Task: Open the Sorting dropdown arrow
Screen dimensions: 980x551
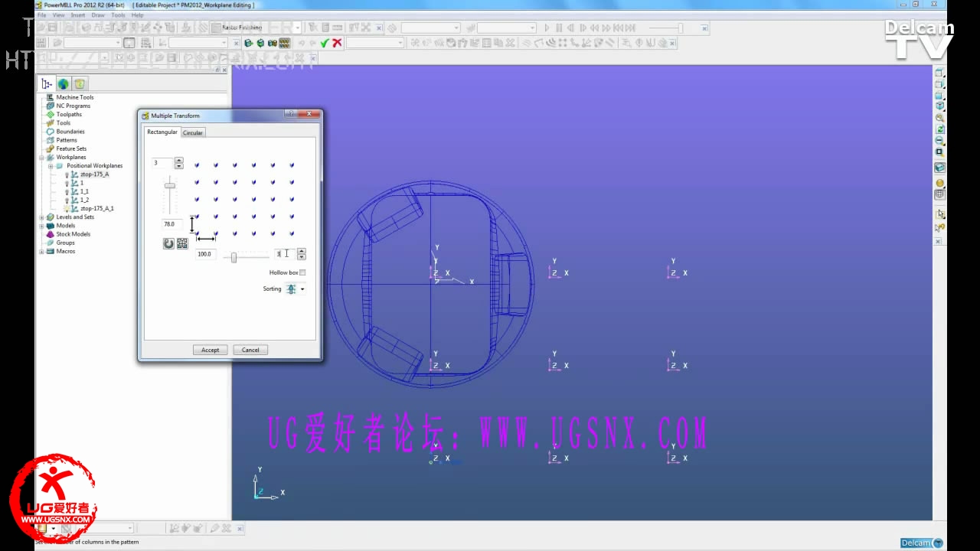Action: pyautogui.click(x=302, y=289)
